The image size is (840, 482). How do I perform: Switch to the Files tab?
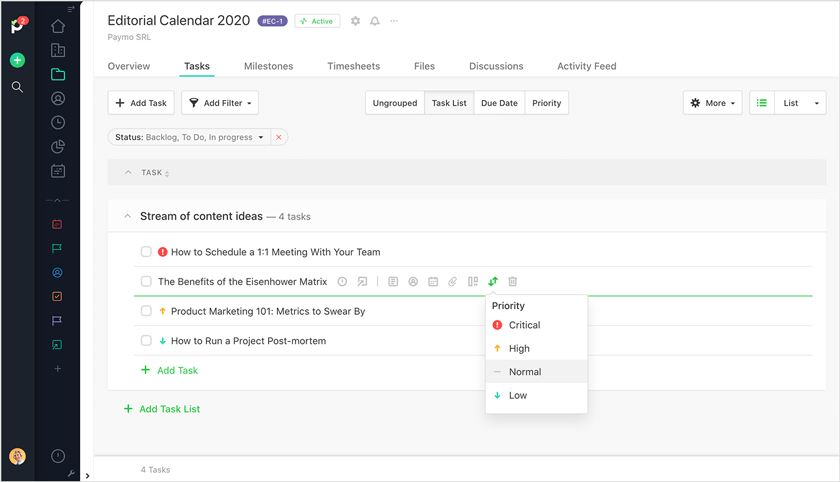pos(424,66)
